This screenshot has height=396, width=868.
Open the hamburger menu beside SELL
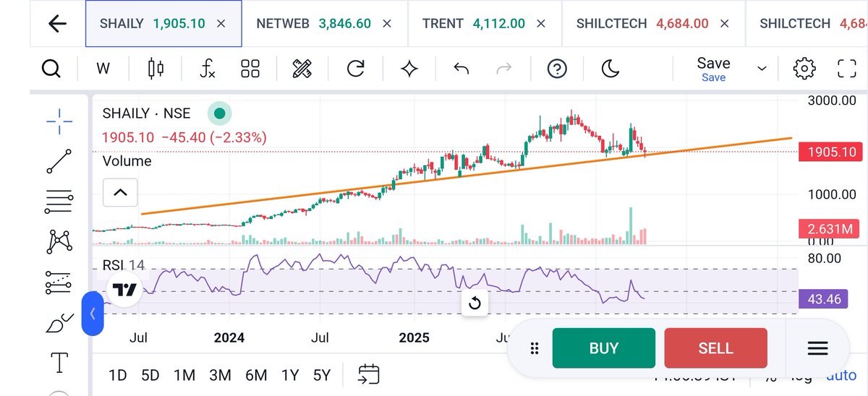(817, 349)
